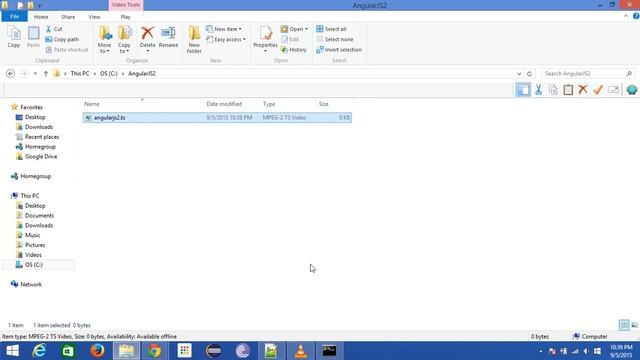
Task: Click the toolbar teal shell icon
Action: coord(632,90)
